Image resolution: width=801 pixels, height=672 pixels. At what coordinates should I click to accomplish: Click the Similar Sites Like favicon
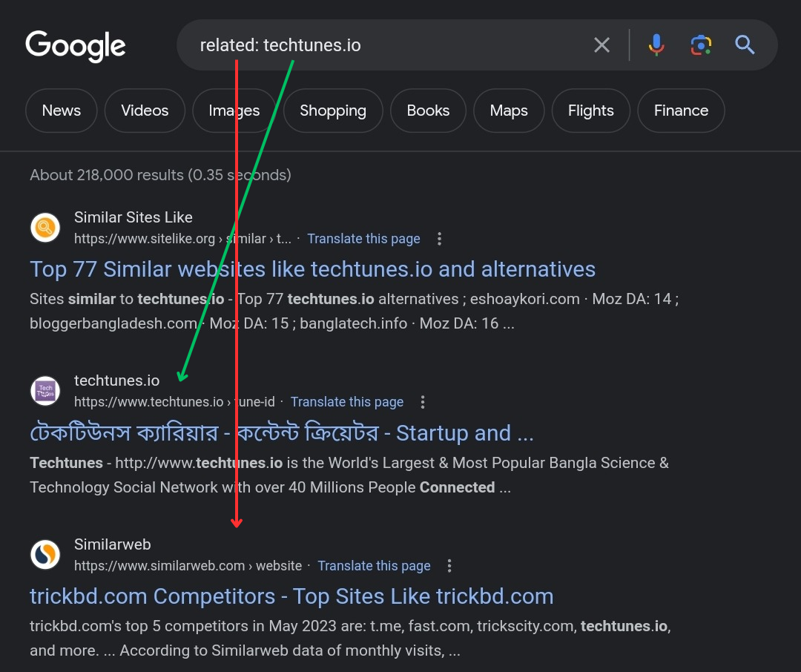tap(45, 227)
